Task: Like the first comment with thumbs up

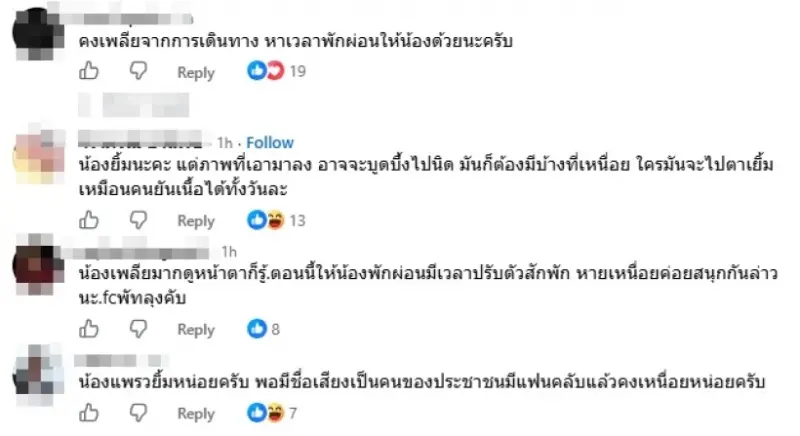Action: pyautogui.click(x=89, y=71)
